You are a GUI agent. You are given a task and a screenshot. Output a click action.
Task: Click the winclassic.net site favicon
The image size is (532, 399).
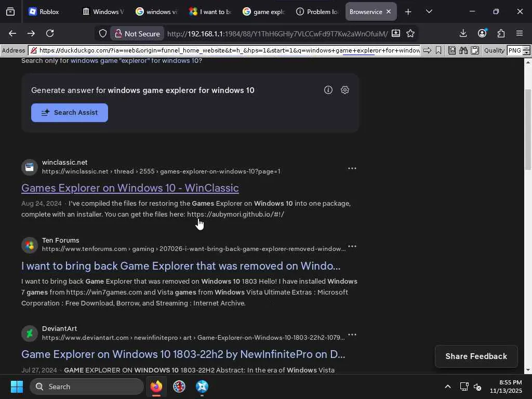(x=30, y=167)
